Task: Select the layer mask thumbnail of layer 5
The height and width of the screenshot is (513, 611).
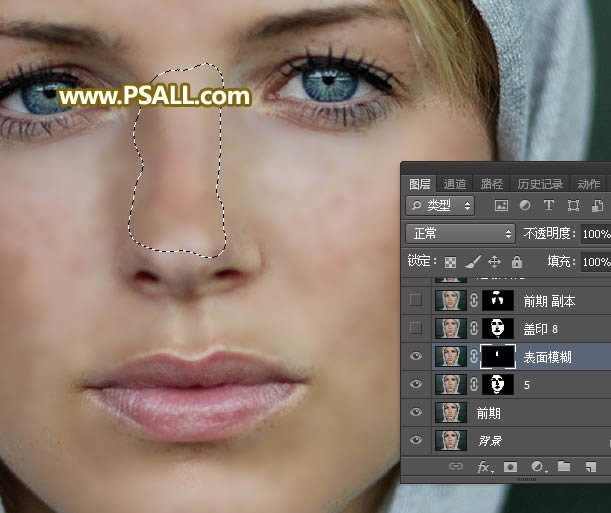Action: tap(498, 384)
